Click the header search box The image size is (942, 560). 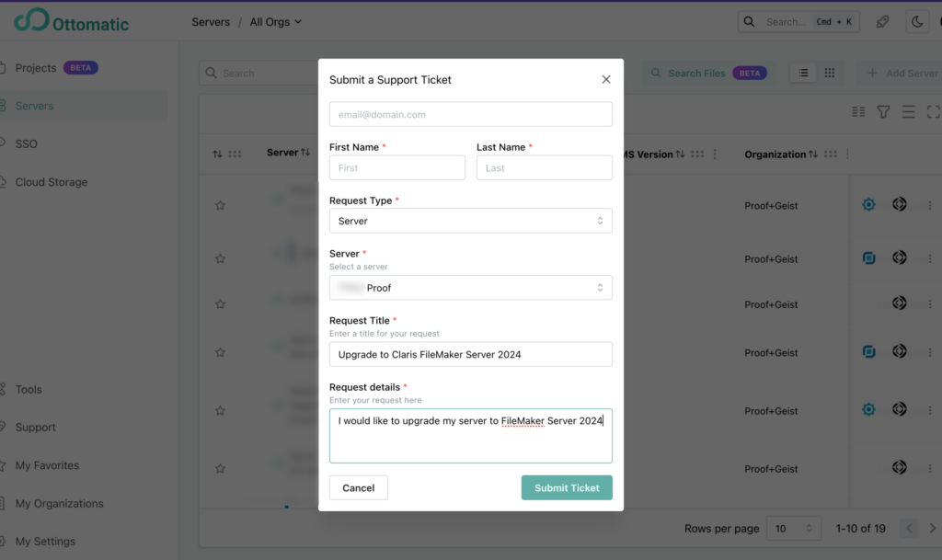click(x=798, y=22)
